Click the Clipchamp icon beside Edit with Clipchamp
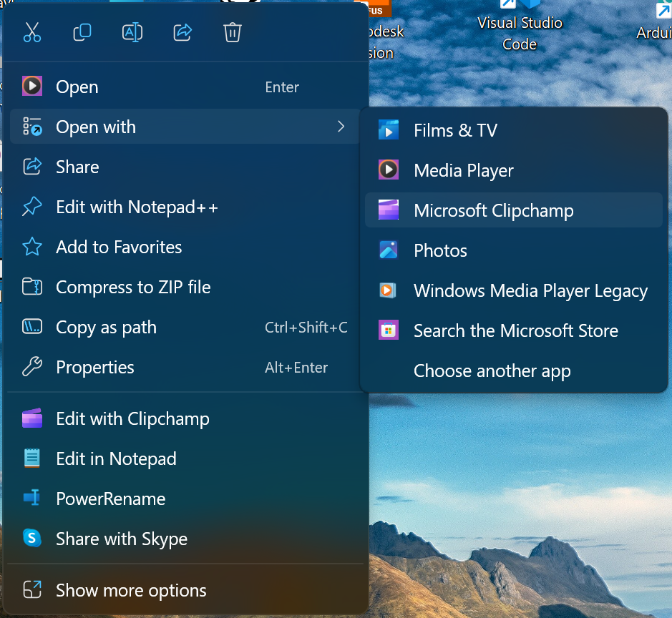The height and width of the screenshot is (618, 672). tap(32, 418)
